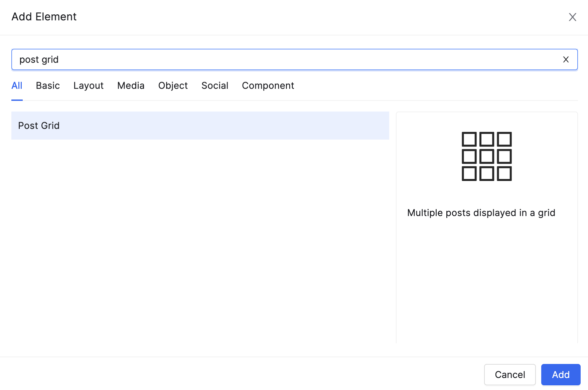Image resolution: width=588 pixels, height=390 pixels.
Task: Open the Media tab
Action: click(x=131, y=86)
